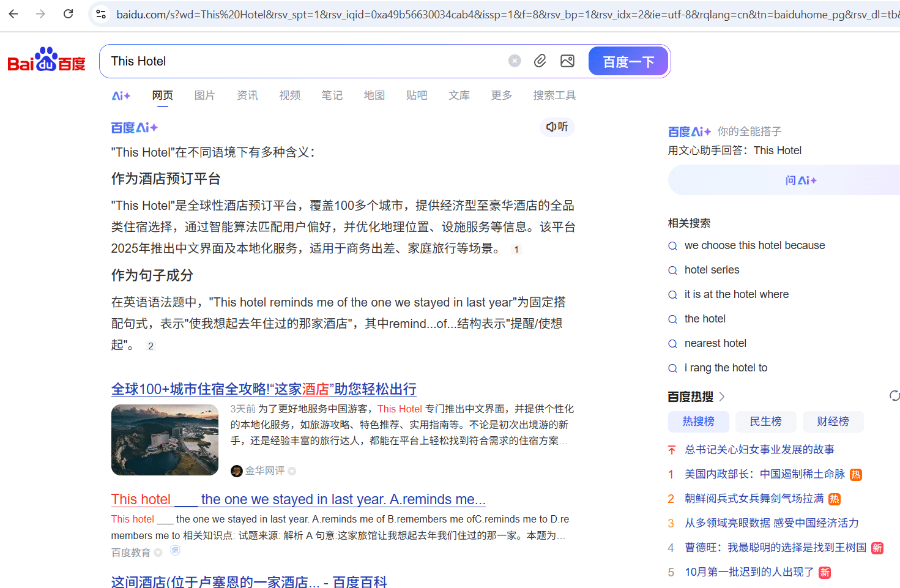Open the 更多 menu
The height and width of the screenshot is (588, 900).
[x=501, y=95]
